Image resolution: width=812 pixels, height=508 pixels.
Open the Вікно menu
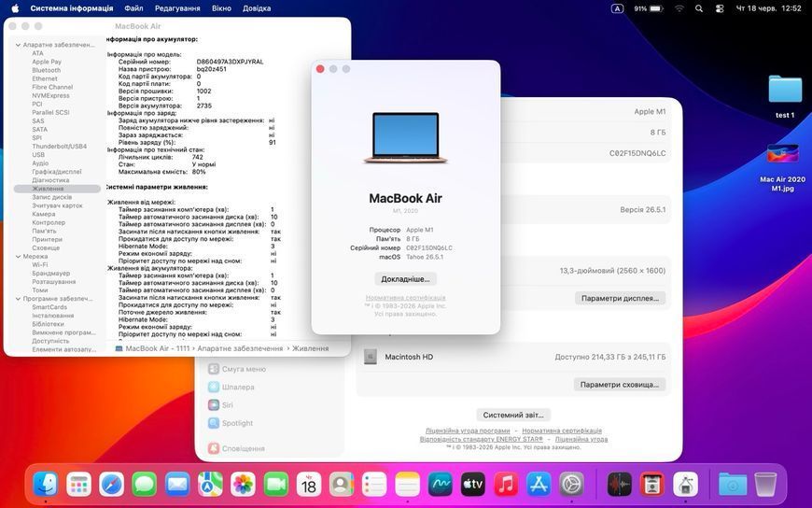(221, 8)
